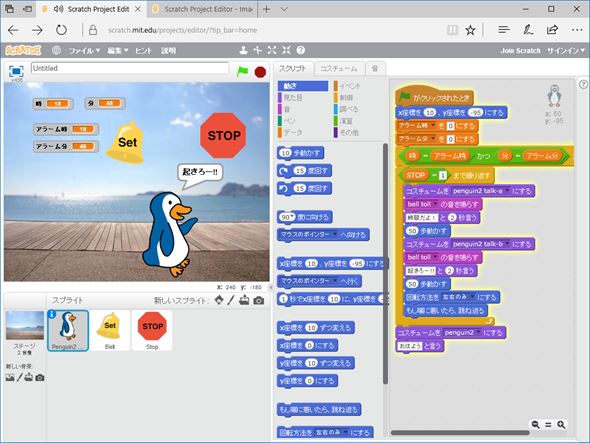Open the tips help panel icon

[583, 84]
